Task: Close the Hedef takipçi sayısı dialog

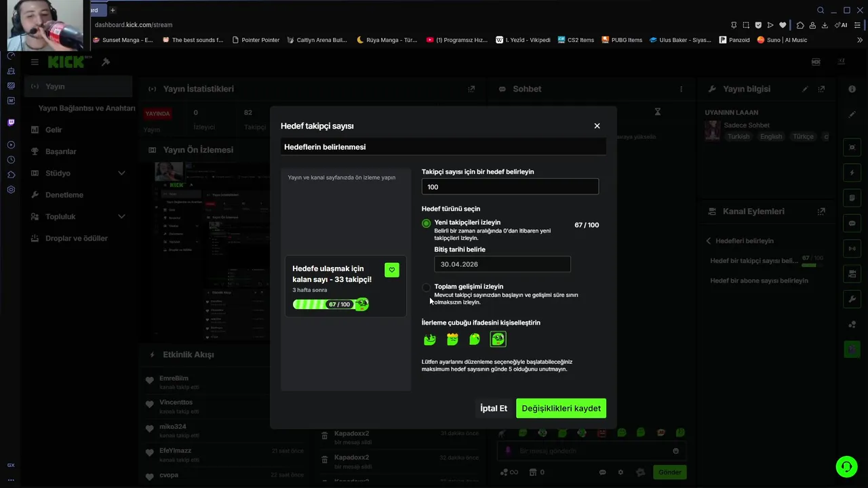Action: [597, 126]
